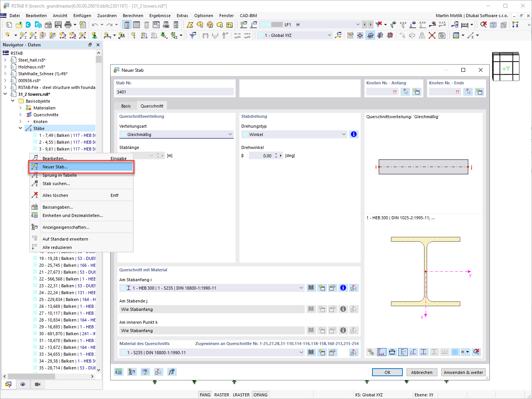
Task: Toggle the OFANG object snap
Action: coord(260,395)
